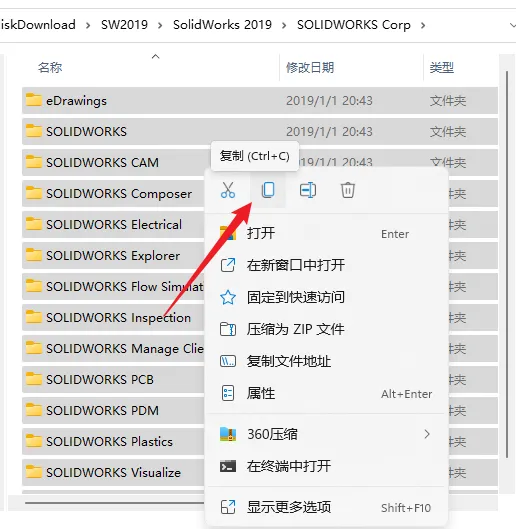Sort by 修改日期 column header

pos(310,67)
